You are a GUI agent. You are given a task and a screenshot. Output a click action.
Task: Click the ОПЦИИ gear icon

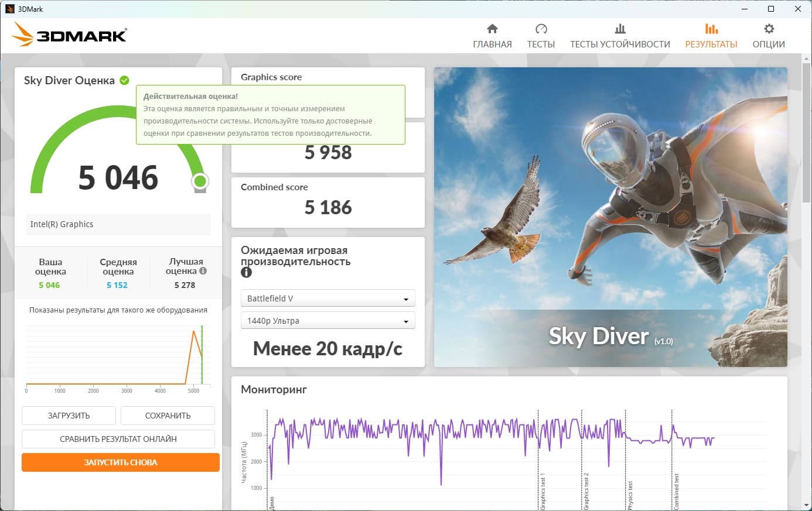[x=769, y=29]
